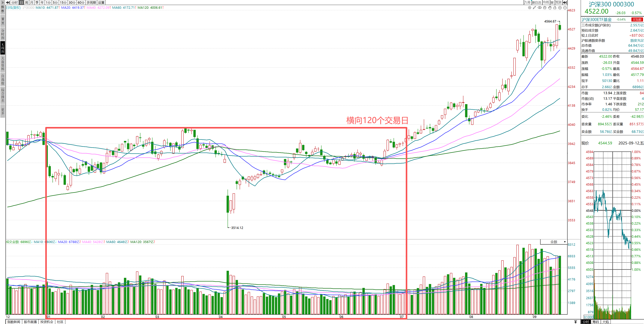Switch to the 60分 period tab

coord(81,3)
